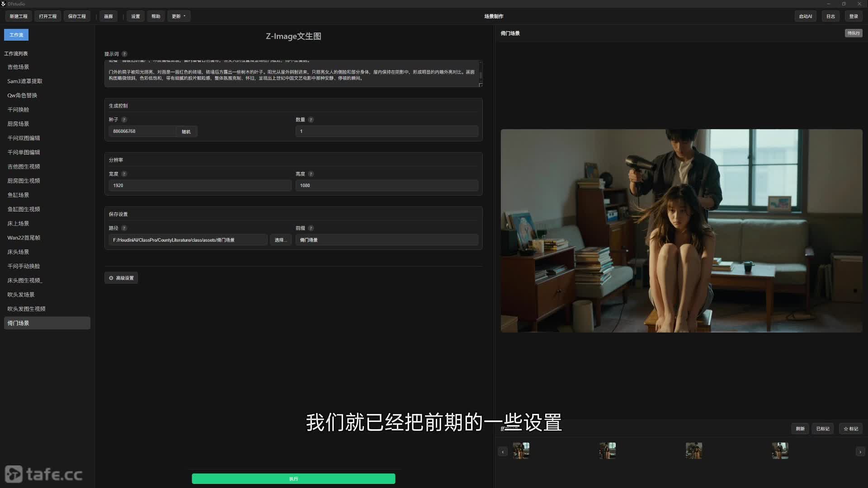Click the thumbnail strip next arrow
This screenshot has height=488, width=868.
click(860, 452)
